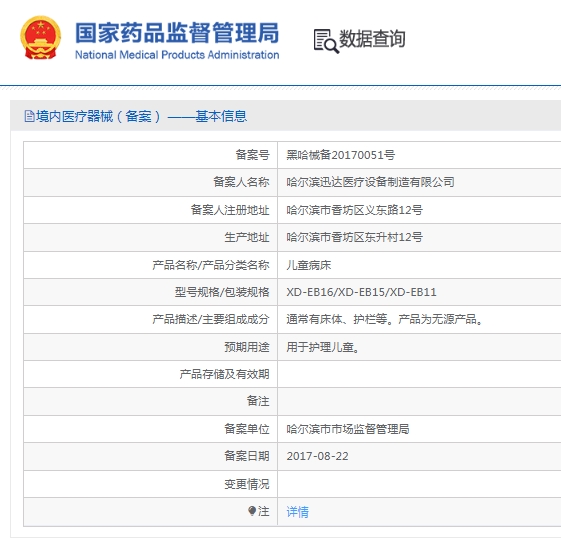Click the 备案人注册地址 label
This screenshot has height=538, width=561.
click(x=230, y=210)
